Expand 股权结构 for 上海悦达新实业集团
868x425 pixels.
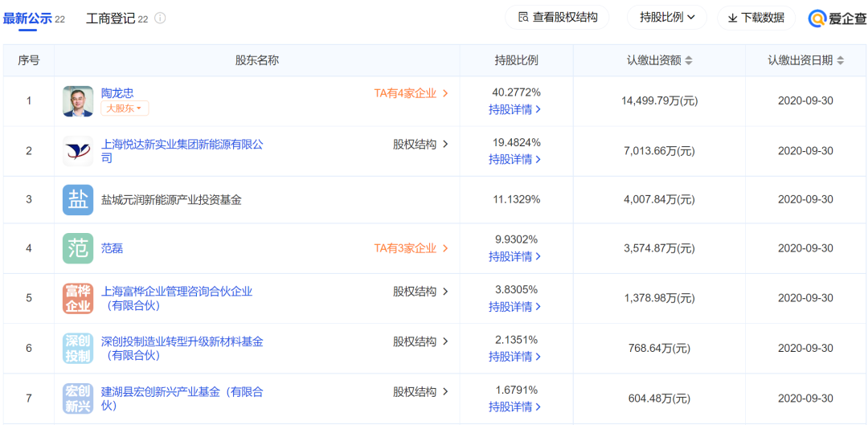[x=420, y=145]
